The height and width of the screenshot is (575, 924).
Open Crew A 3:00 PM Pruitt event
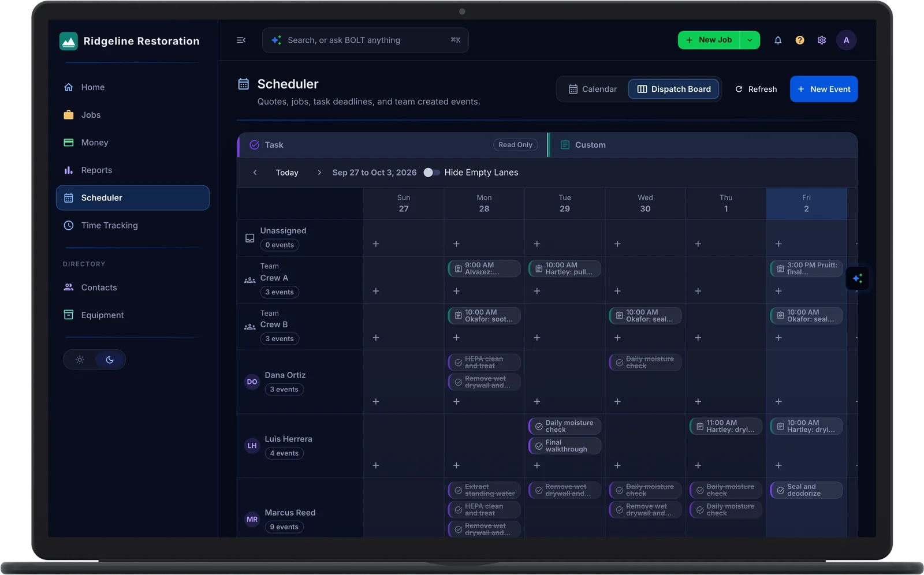(806, 268)
